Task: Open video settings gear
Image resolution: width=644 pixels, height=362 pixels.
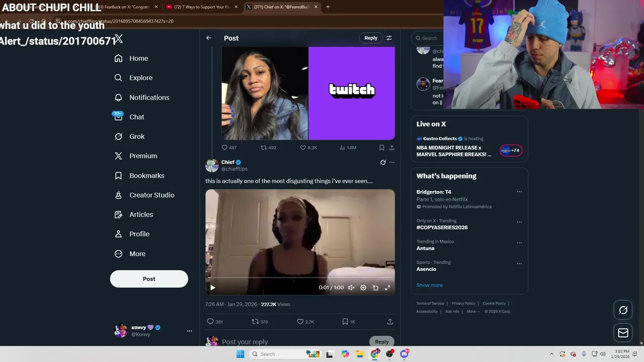Action: pos(363,288)
